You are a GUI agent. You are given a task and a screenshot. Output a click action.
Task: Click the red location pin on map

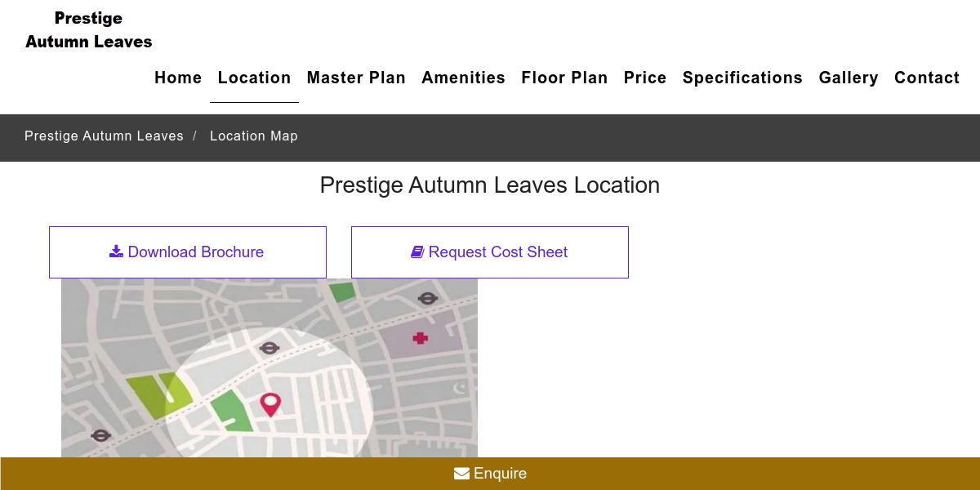click(270, 403)
